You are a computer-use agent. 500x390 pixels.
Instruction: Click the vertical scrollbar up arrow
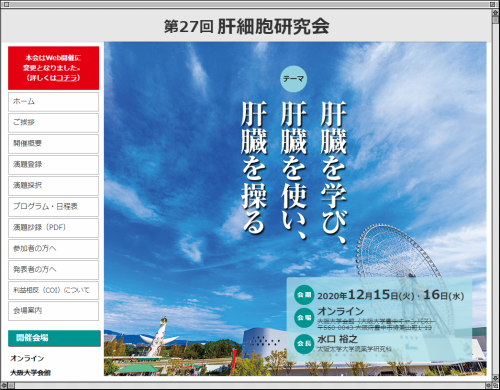(x=496, y=13)
